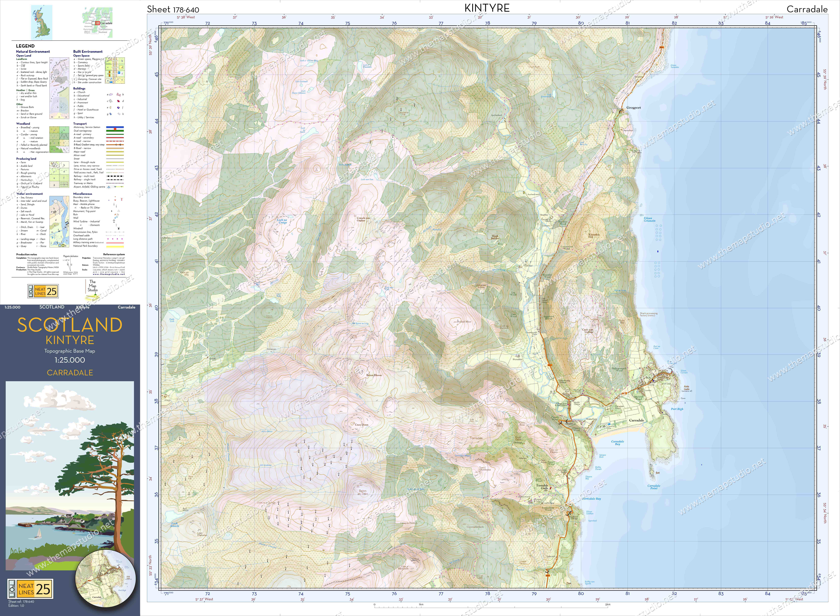840x616 pixels.
Task: Click the Shark processing factory label on the map
Action: pos(649,314)
